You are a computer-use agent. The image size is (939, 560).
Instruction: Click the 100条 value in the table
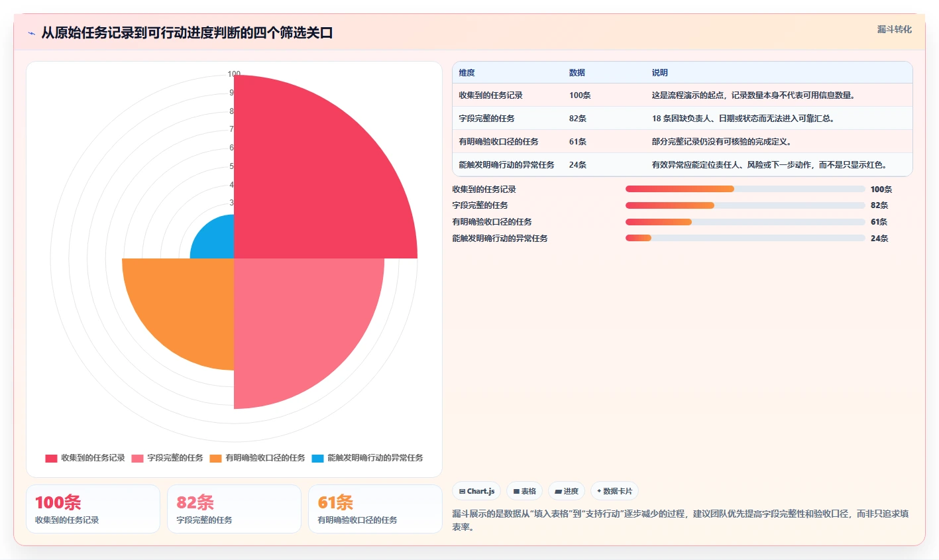pos(580,95)
